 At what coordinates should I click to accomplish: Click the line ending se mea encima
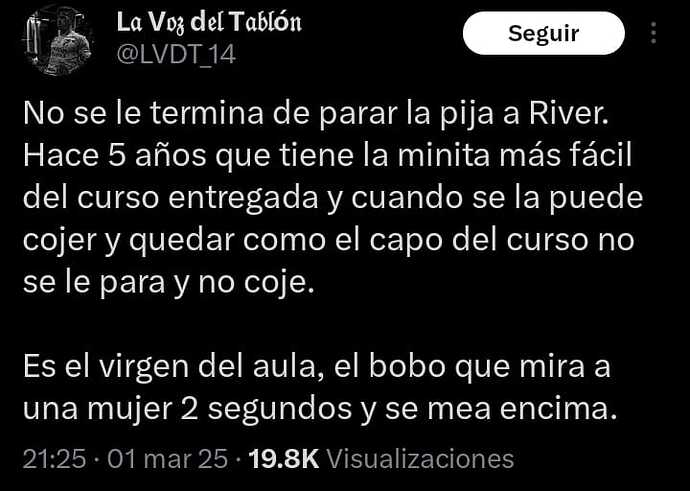318,409
